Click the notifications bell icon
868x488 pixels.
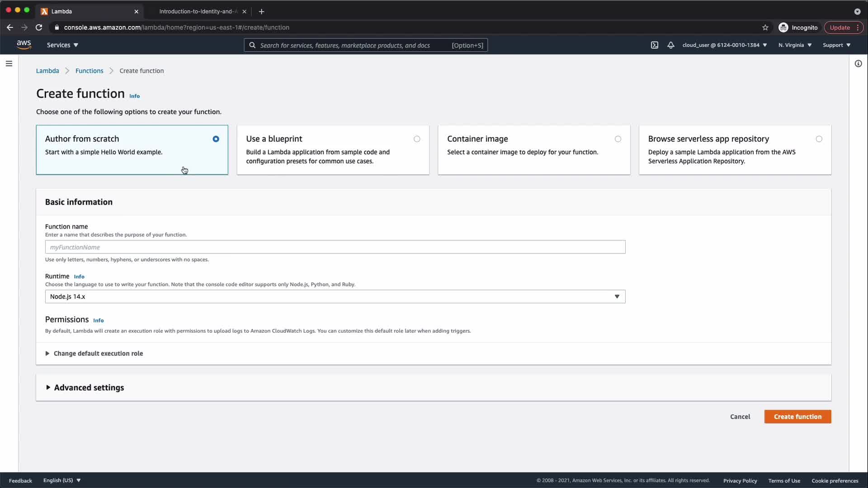pos(671,45)
